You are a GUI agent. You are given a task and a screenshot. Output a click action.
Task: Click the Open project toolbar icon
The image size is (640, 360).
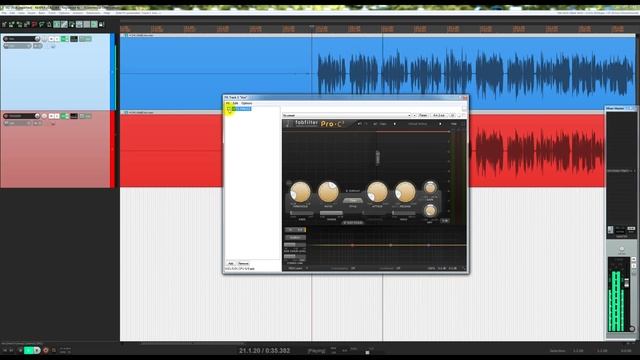coord(12,24)
